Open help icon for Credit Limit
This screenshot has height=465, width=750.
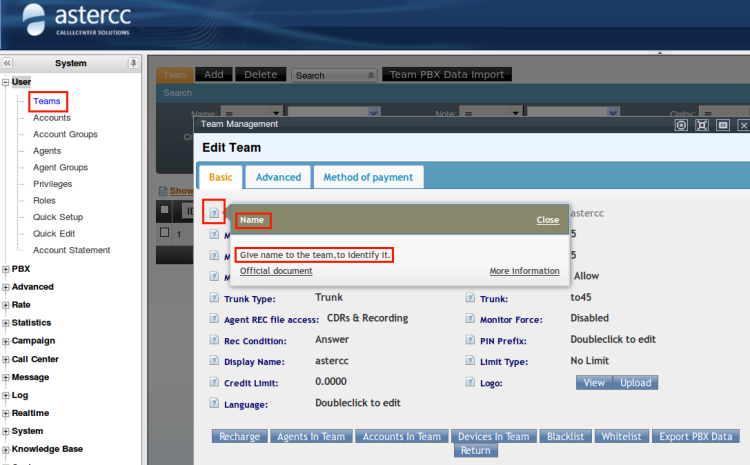click(215, 382)
